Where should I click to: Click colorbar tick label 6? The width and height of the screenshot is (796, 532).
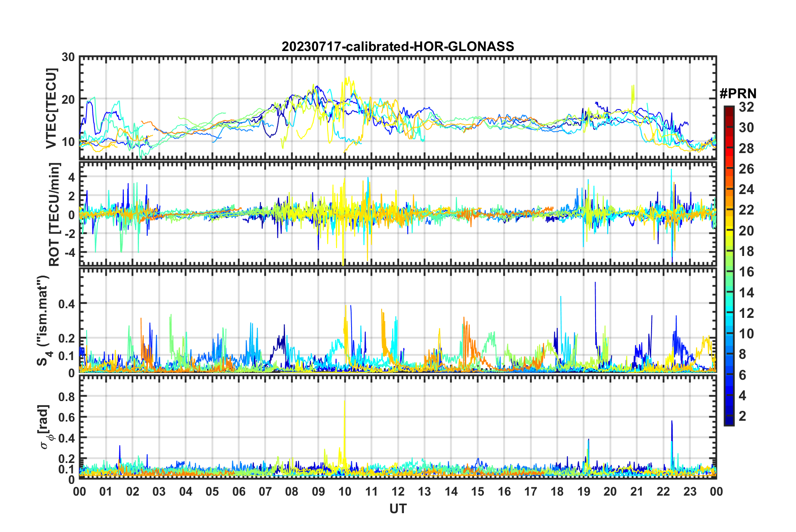coord(742,375)
